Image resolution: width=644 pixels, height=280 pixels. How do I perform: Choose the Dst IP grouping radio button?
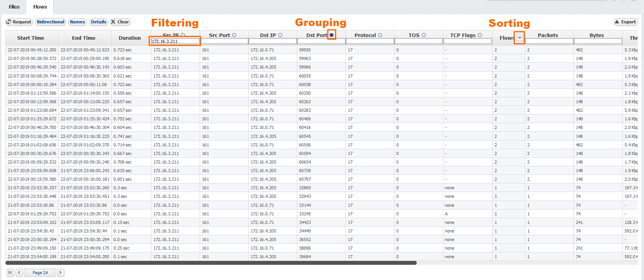point(280,35)
